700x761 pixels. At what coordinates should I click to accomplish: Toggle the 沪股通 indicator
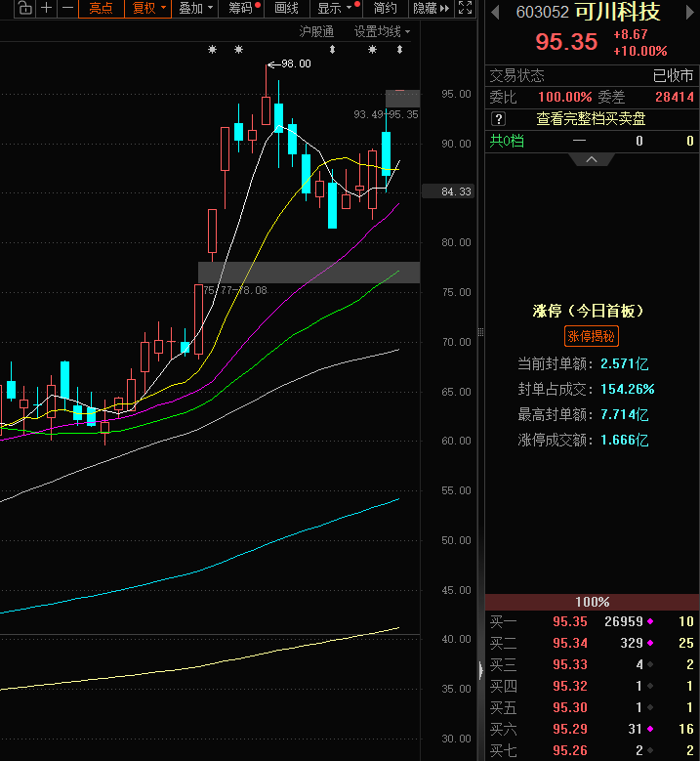(x=316, y=31)
